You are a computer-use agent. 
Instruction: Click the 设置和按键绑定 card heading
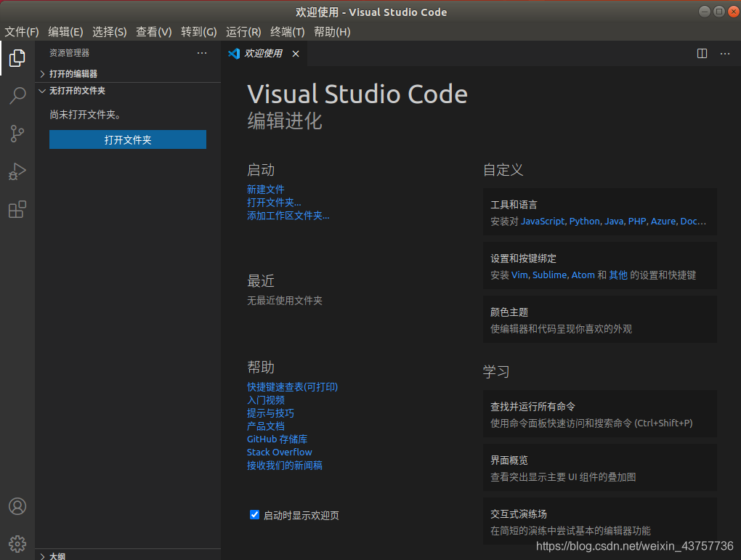point(523,259)
